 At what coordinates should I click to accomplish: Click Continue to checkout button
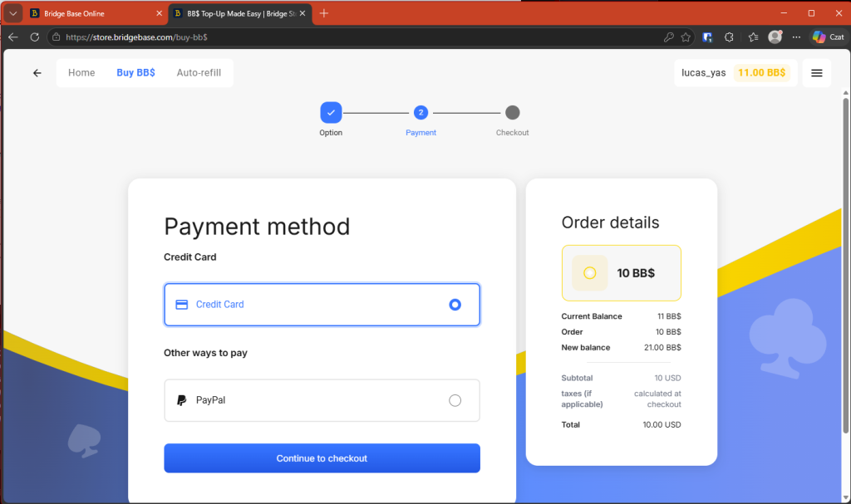(x=322, y=458)
